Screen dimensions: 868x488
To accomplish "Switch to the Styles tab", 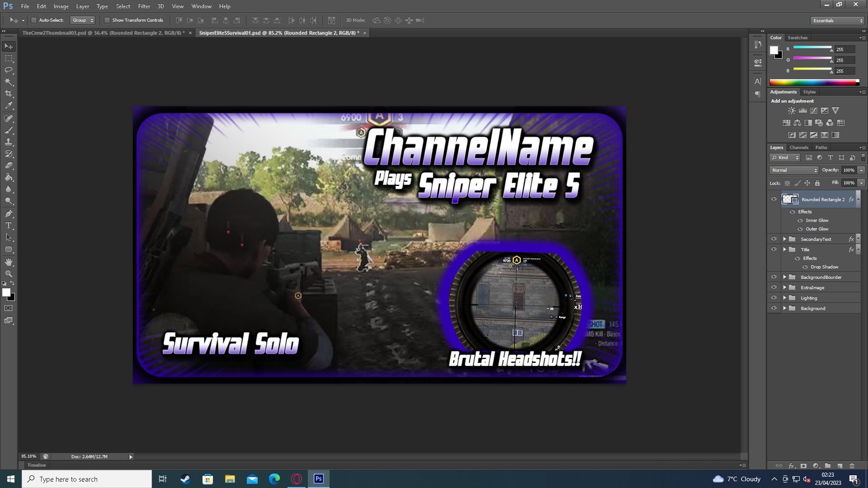I will (810, 92).
